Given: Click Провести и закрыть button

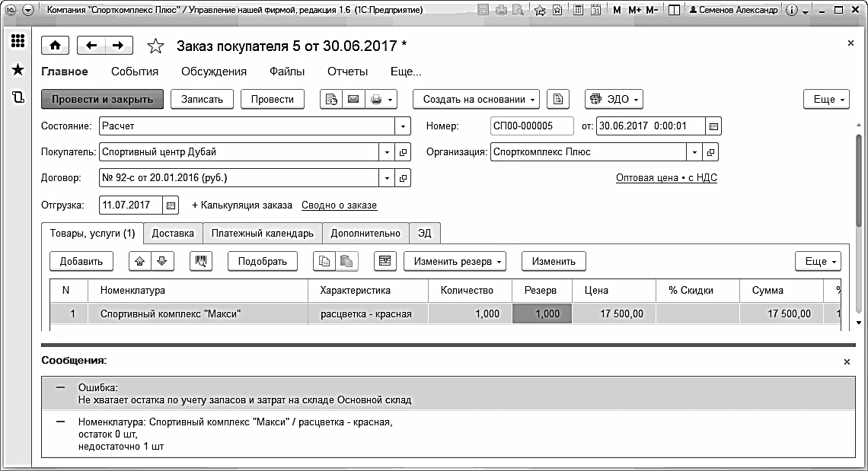Looking at the screenshot, I should click(x=103, y=100).
